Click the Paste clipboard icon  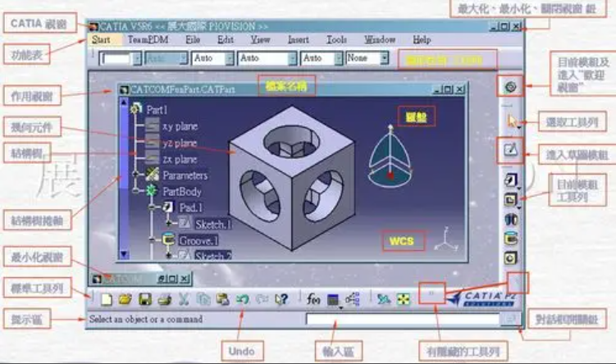(223, 299)
